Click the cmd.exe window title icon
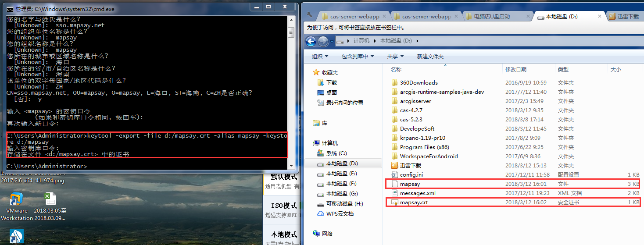 9,9
